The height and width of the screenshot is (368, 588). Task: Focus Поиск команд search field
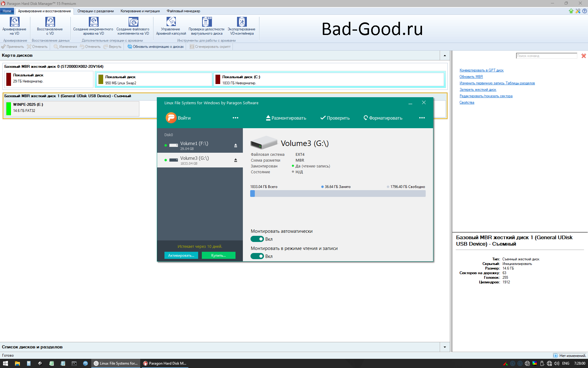[x=547, y=56]
